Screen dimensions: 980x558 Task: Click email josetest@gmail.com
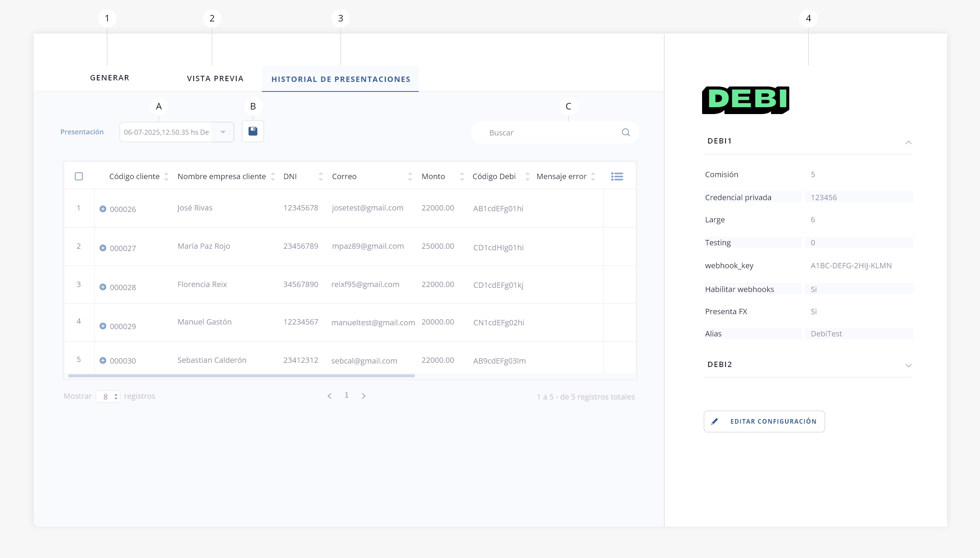coord(367,208)
